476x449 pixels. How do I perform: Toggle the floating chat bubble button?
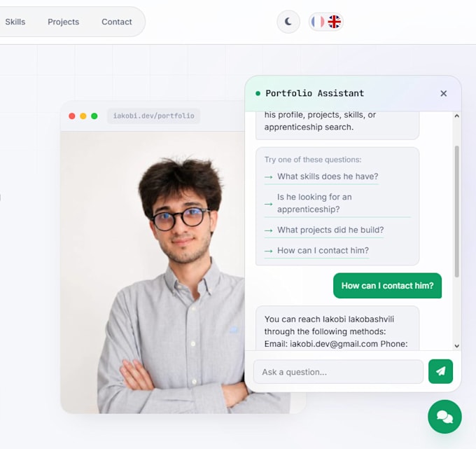tap(444, 417)
